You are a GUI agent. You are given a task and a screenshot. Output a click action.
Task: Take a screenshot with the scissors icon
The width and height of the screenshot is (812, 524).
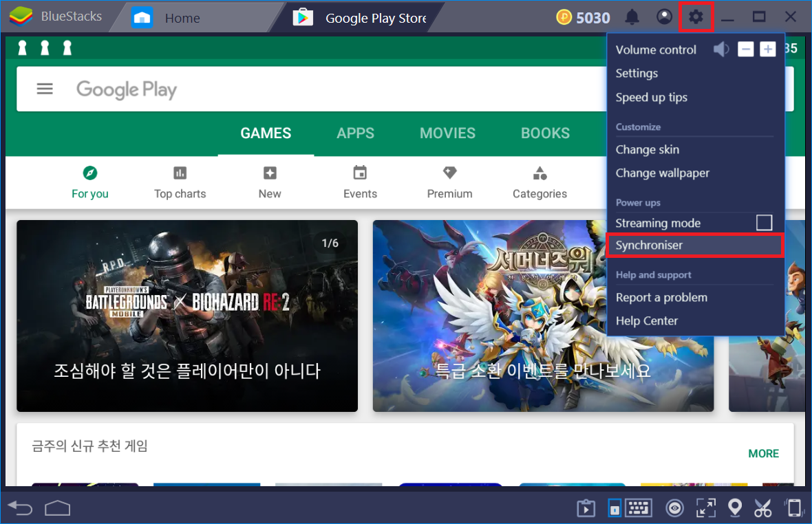tap(763, 508)
